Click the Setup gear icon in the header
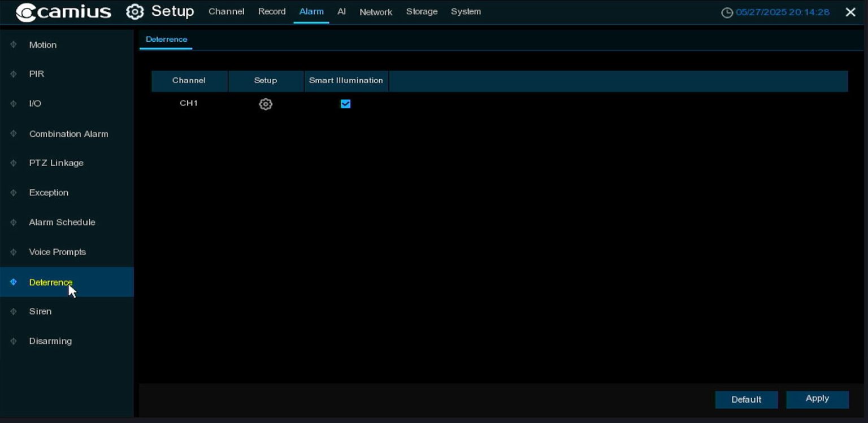 click(x=134, y=11)
